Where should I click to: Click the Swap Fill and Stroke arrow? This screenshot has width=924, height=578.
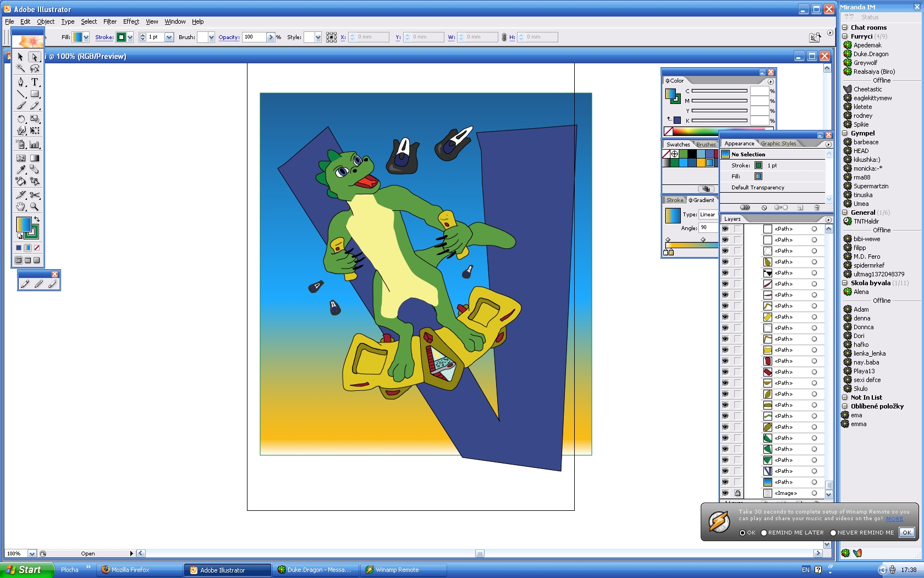pyautogui.click(x=37, y=219)
